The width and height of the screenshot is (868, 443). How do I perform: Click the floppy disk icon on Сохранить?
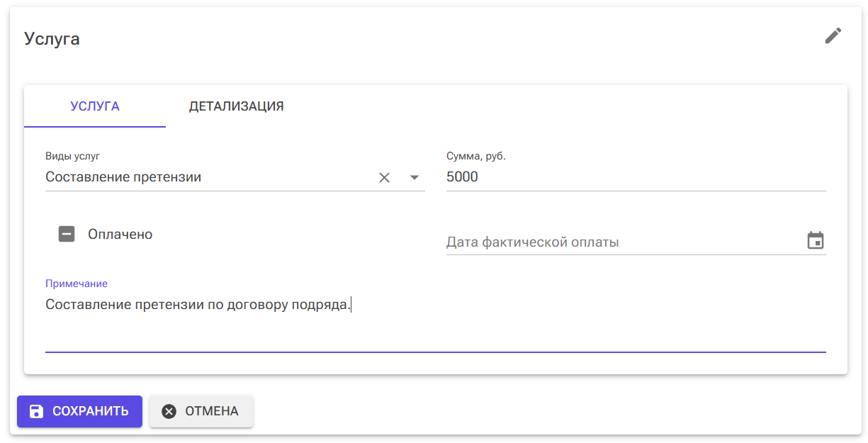36,411
